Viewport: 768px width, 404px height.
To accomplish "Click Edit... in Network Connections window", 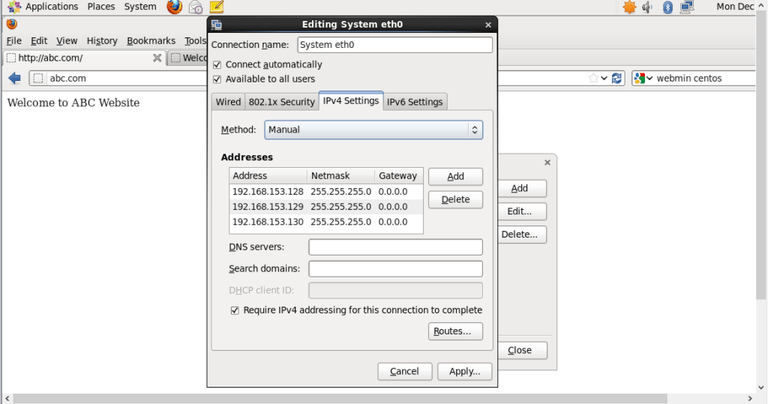I will 522,212.
